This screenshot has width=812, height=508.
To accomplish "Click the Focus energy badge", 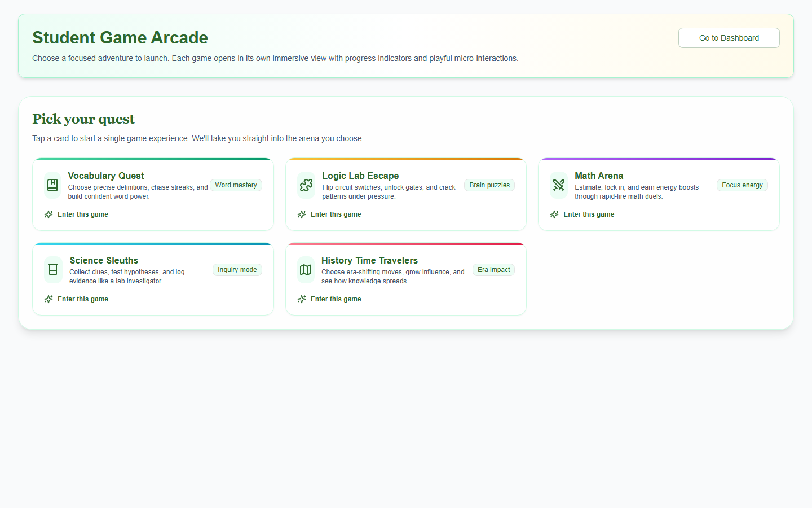I will coord(742,185).
